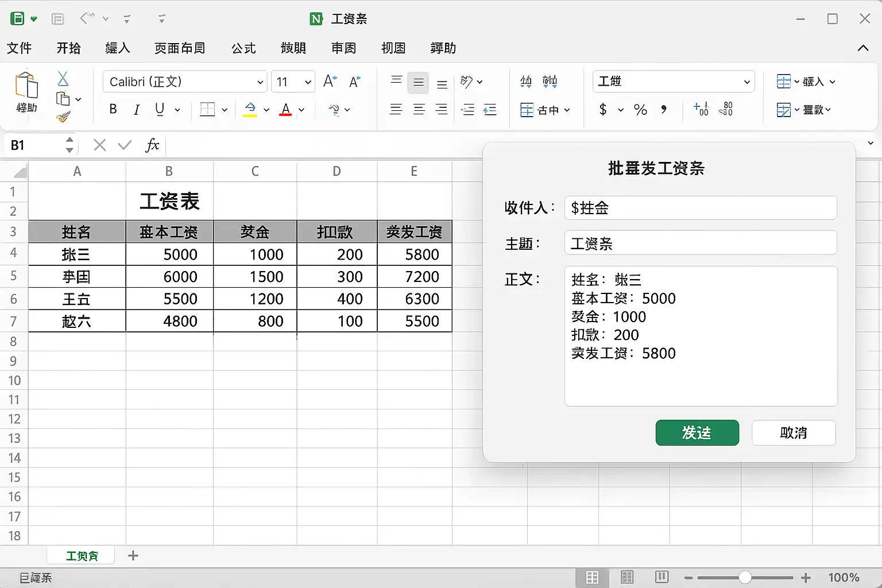Open the 页面布局 ribbon tab

[180, 48]
